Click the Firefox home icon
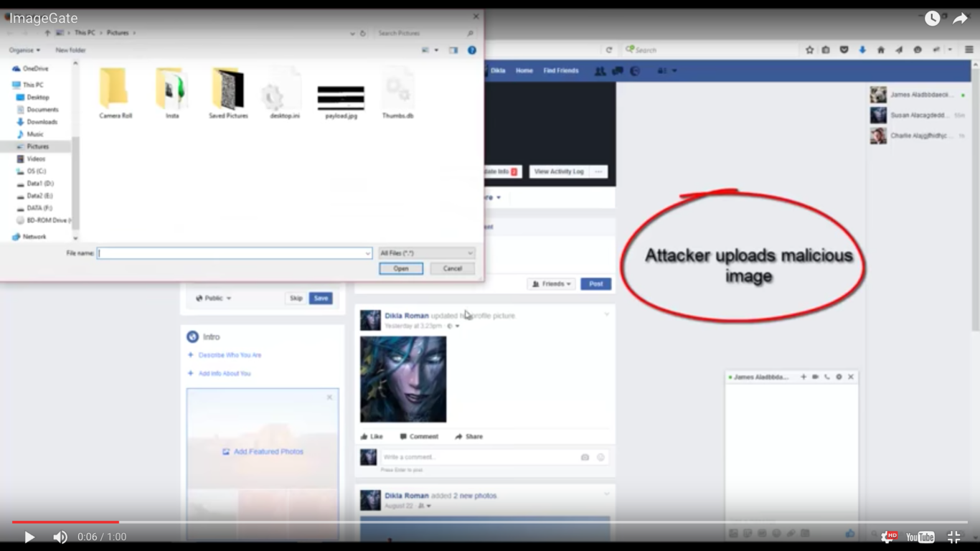 click(881, 50)
